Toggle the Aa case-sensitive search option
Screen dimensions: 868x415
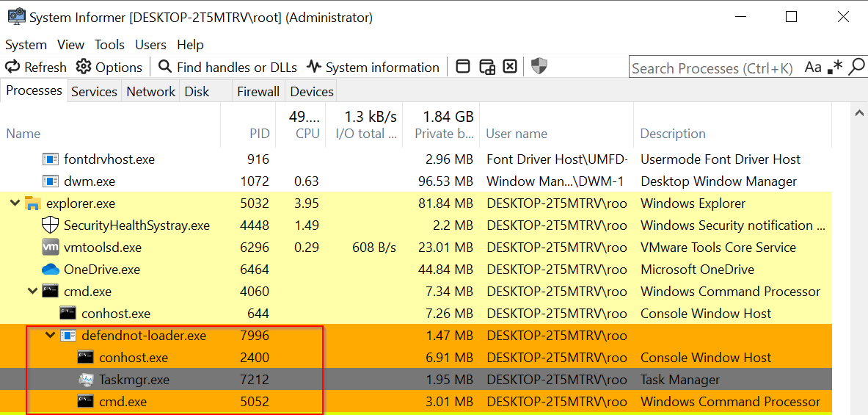click(x=813, y=68)
